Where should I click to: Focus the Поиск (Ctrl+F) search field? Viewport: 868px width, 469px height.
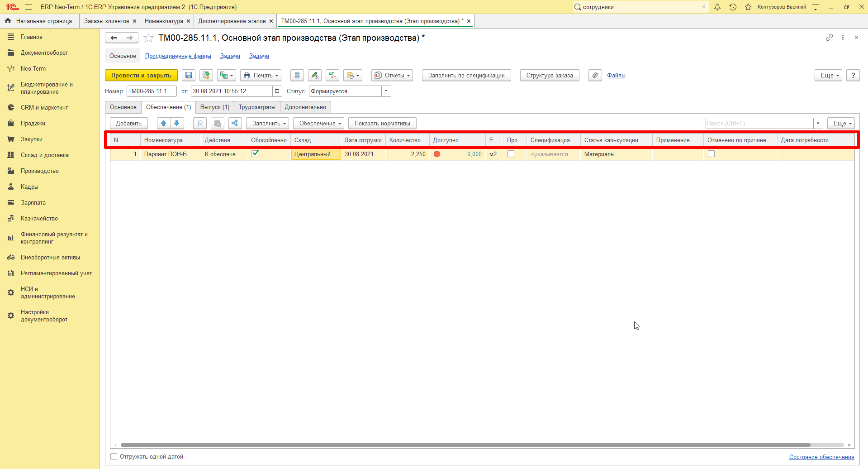coord(759,124)
